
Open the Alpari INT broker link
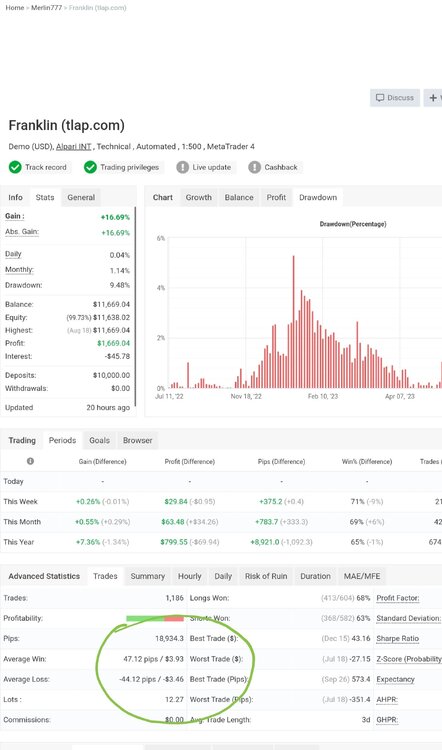coord(73,146)
